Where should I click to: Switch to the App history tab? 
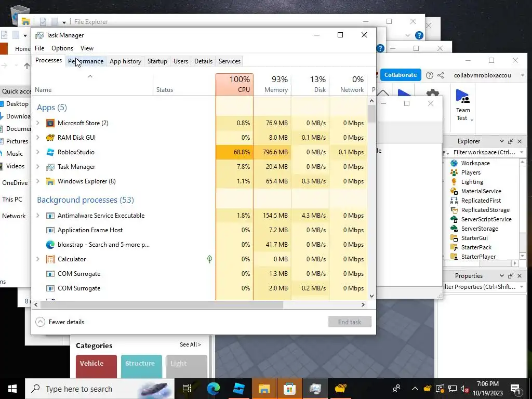[x=125, y=61]
